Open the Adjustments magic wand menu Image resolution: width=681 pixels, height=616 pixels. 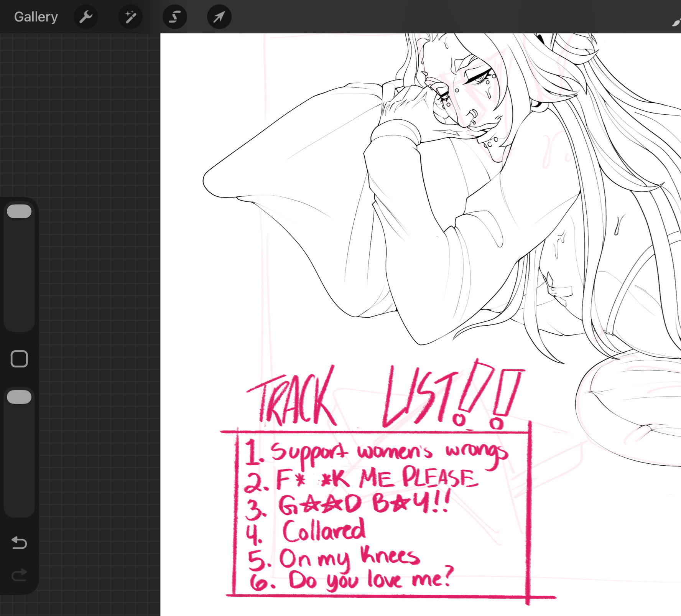[x=130, y=17]
